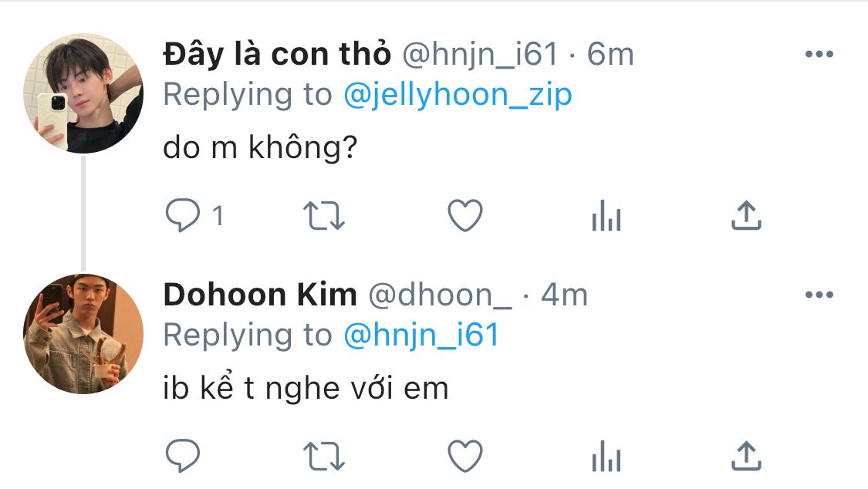Open the profile avatar of Đây là con thỏ
Image resolution: width=868 pixels, height=489 pixels.
pyautogui.click(x=83, y=93)
